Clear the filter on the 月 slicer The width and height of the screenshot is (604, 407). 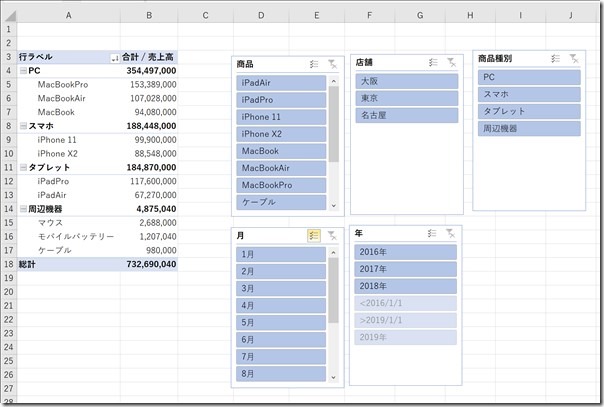click(x=332, y=235)
